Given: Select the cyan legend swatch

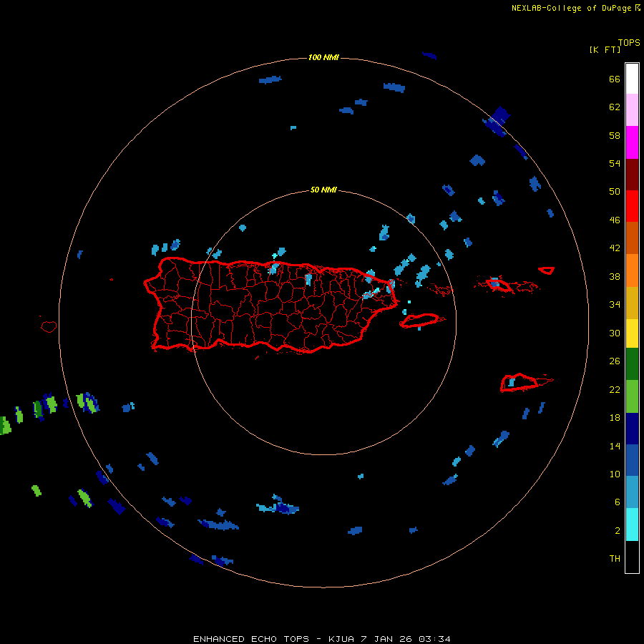Looking at the screenshot, I should tap(632, 524).
